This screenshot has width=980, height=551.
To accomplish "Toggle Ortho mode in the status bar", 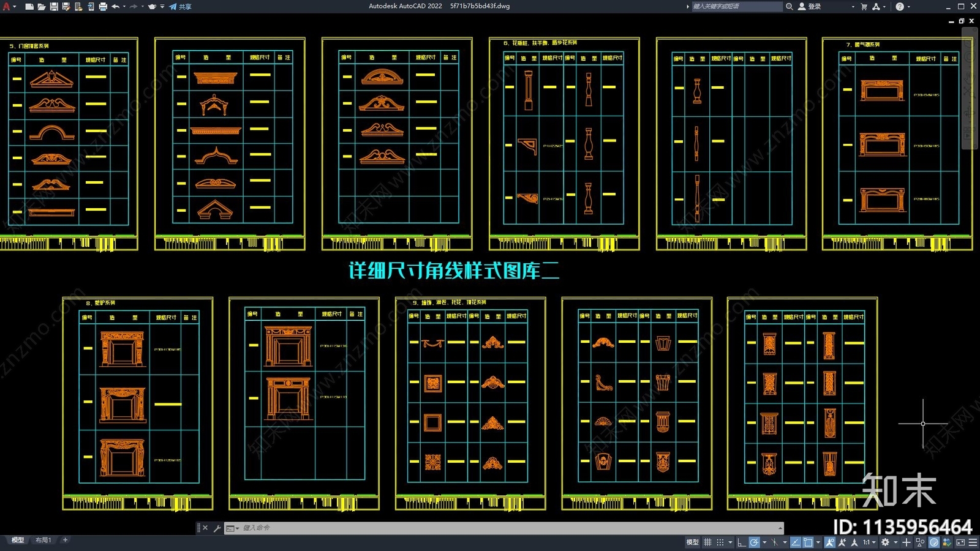I will click(x=741, y=542).
